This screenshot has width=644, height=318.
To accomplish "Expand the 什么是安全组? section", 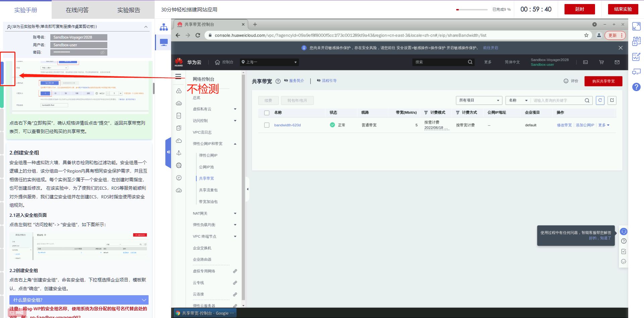I will (79, 300).
